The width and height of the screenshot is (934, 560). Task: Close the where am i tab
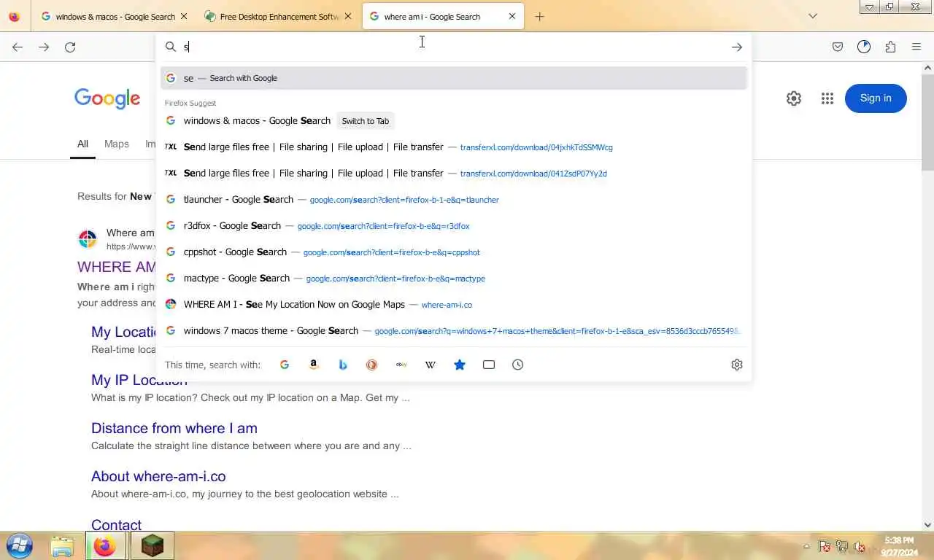(512, 16)
